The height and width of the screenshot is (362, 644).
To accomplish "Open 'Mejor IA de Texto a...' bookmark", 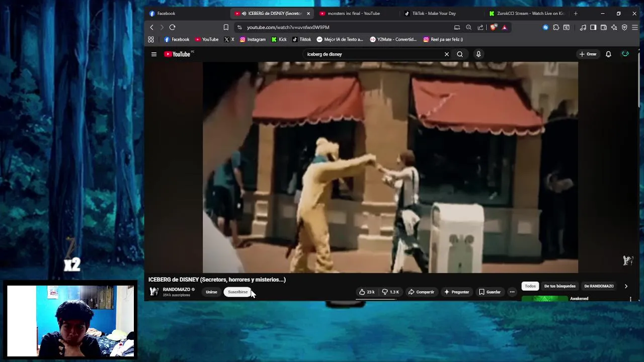I will (340, 39).
